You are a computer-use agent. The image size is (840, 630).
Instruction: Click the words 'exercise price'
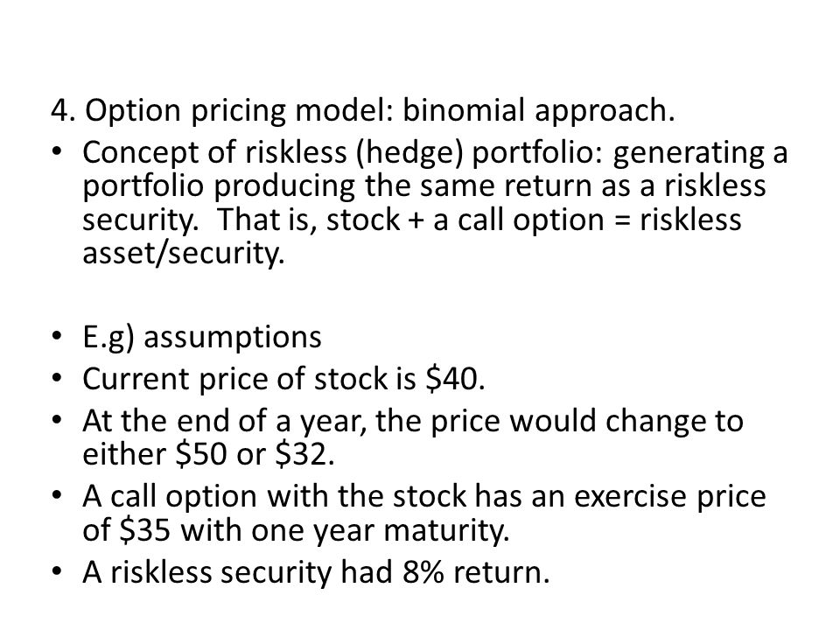[669, 497]
